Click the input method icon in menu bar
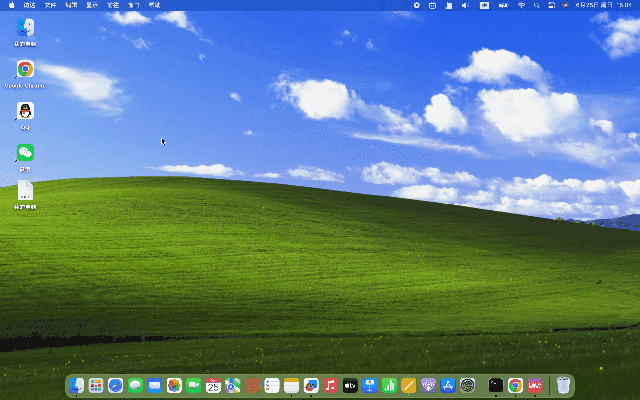 (484, 5)
